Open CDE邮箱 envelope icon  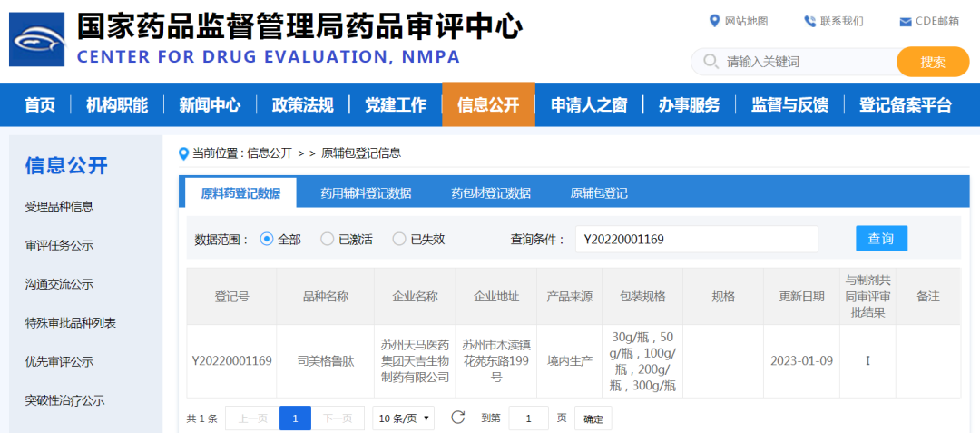[x=905, y=22]
